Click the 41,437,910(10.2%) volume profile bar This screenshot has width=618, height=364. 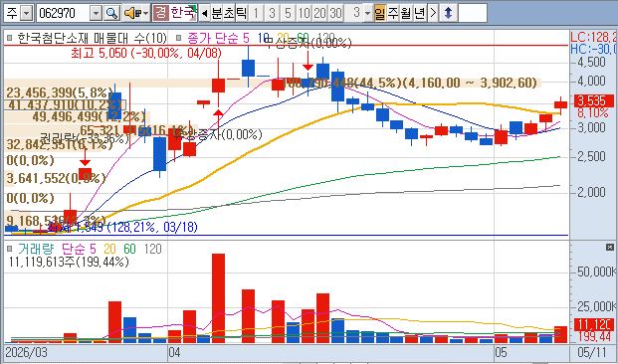pos(65,104)
